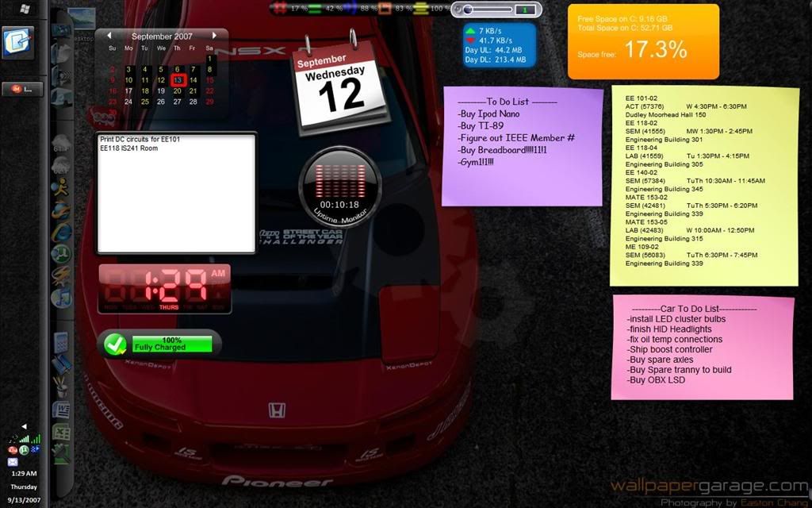Open AIM running man dock icon
The width and height of the screenshot is (812, 508).
point(61,187)
